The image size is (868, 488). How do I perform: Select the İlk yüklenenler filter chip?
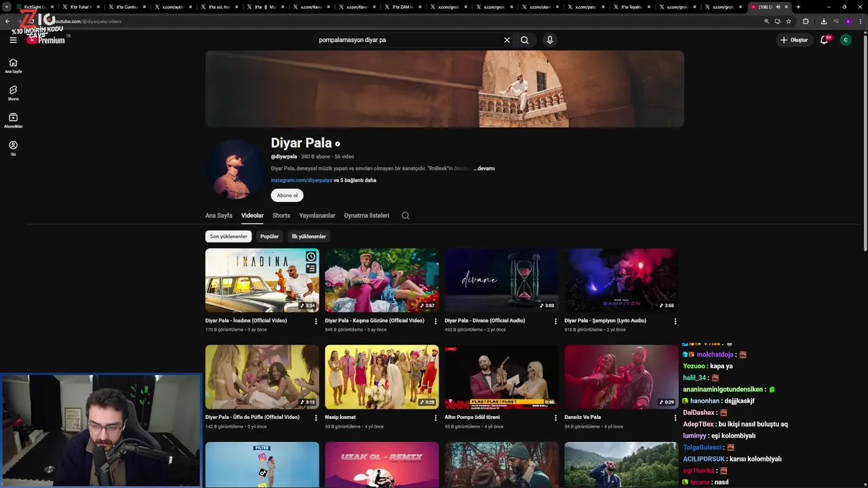[x=309, y=237]
